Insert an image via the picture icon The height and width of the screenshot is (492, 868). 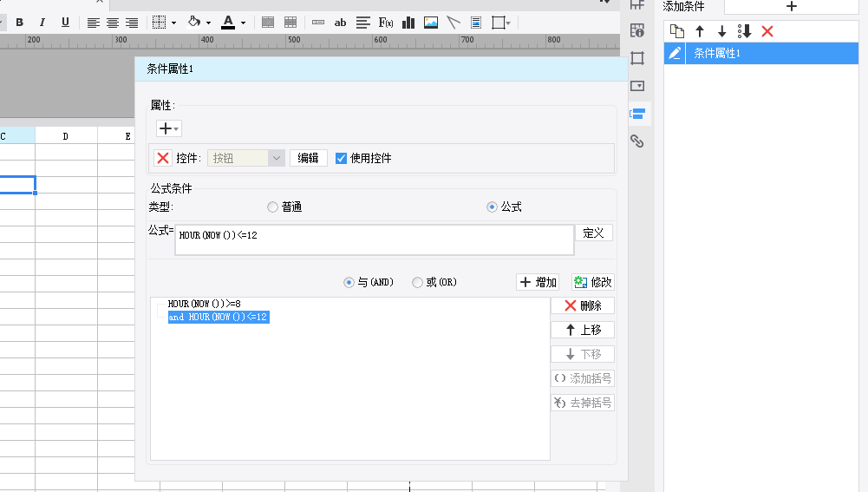(431, 23)
